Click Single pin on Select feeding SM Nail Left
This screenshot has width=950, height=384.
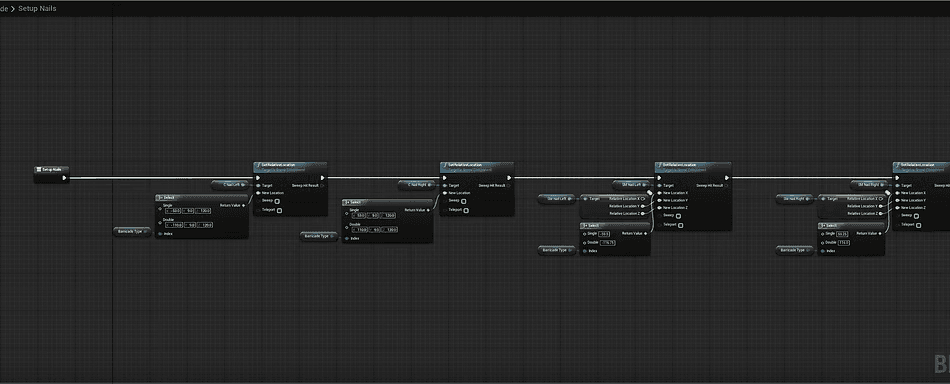[585, 234]
